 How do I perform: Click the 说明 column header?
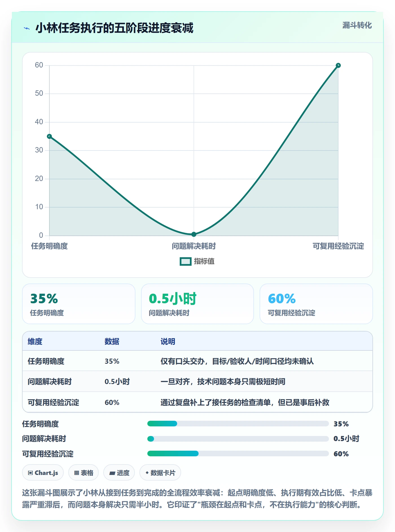click(168, 342)
